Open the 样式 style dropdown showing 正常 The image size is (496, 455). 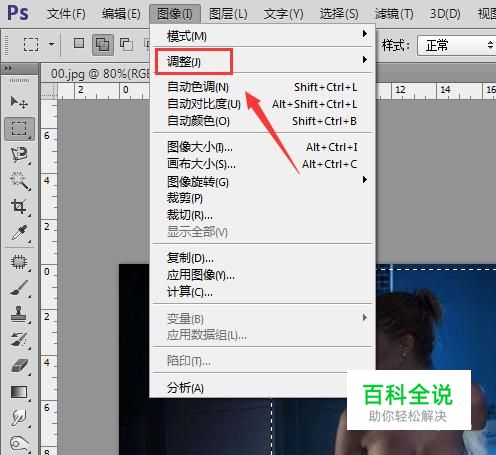pyautogui.click(x=456, y=45)
